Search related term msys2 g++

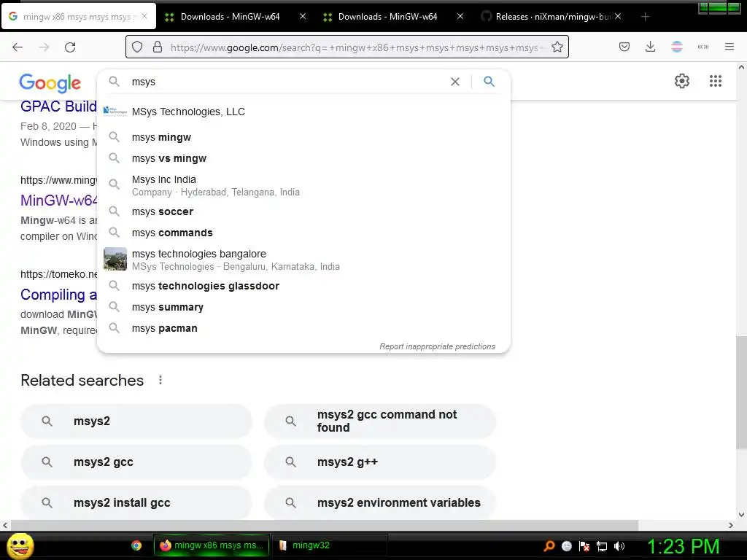click(380, 462)
